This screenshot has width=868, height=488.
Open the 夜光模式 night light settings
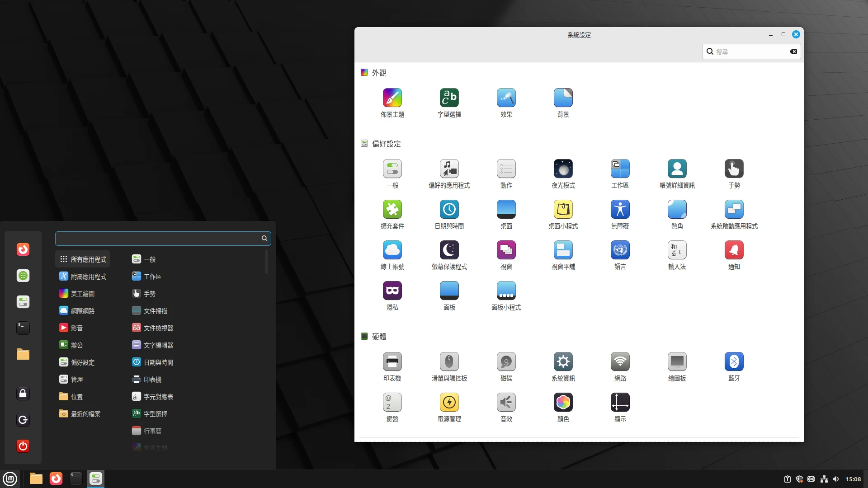(x=563, y=173)
